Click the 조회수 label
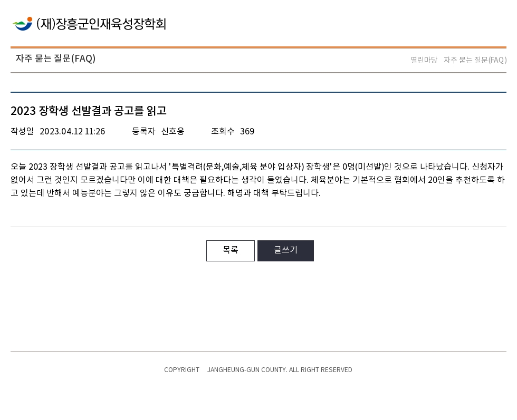The image size is (517, 420). [x=223, y=131]
